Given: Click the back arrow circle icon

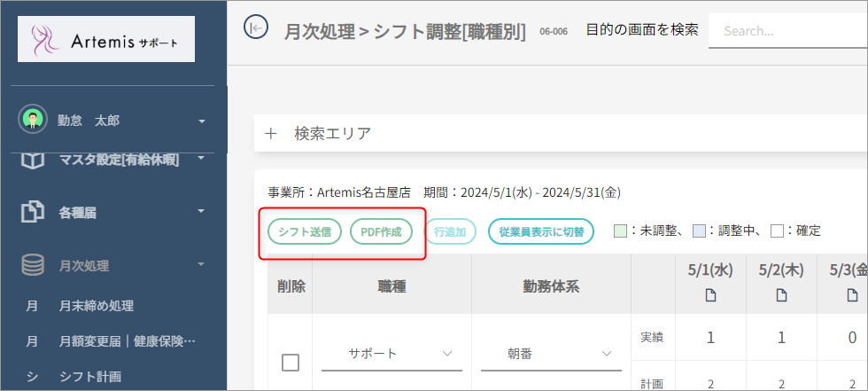Looking at the screenshot, I should pos(256,28).
